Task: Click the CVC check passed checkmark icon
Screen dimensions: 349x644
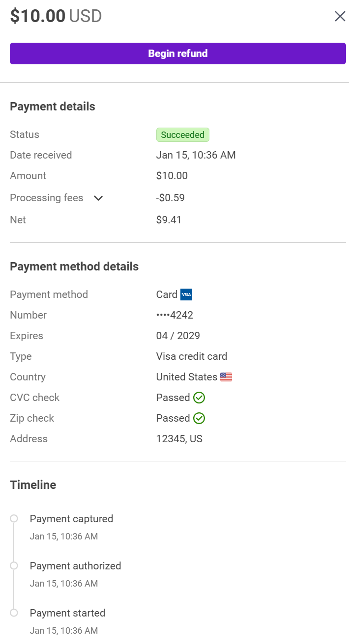Action: (x=199, y=398)
